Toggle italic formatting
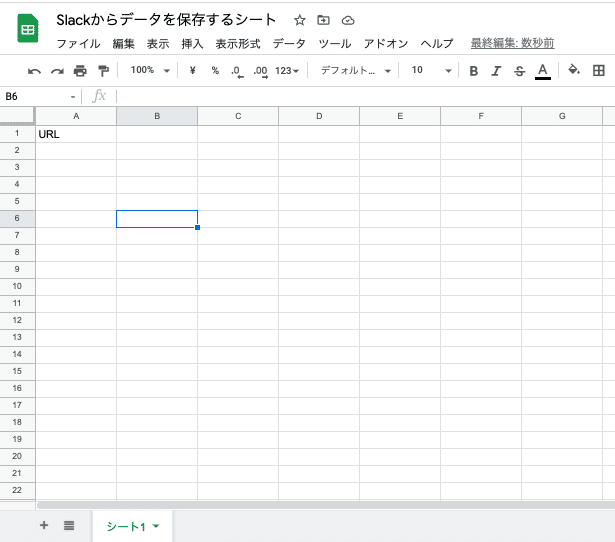Viewport: 615px width, 542px height. [497, 71]
